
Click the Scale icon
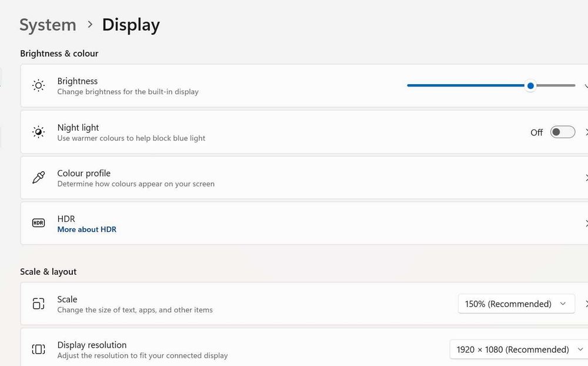point(38,304)
